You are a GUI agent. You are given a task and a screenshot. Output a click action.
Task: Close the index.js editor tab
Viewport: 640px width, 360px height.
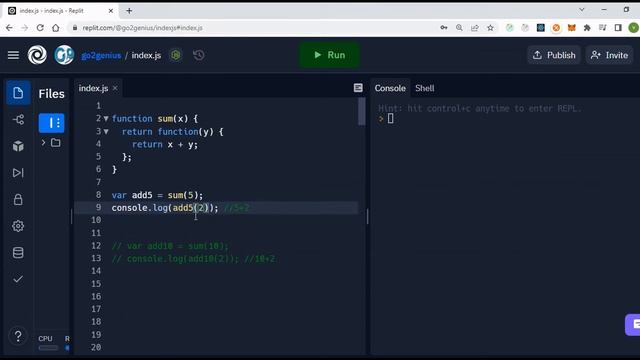point(115,88)
